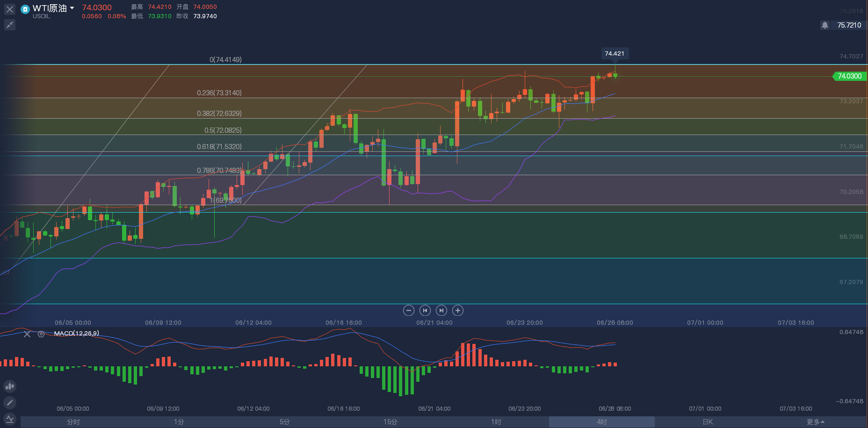868x428 pixels.
Task: Click alert price value 75.7210
Action: click(849, 25)
